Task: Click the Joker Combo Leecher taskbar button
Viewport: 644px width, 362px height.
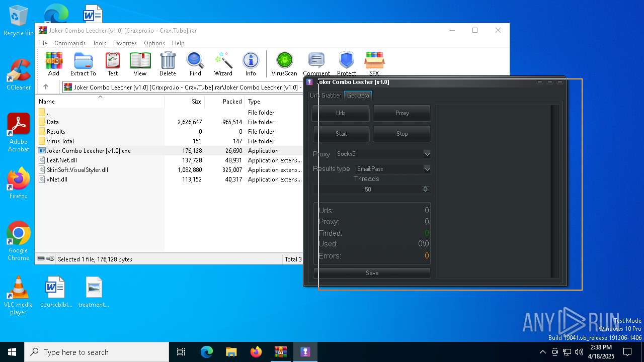Action: [x=305, y=352]
